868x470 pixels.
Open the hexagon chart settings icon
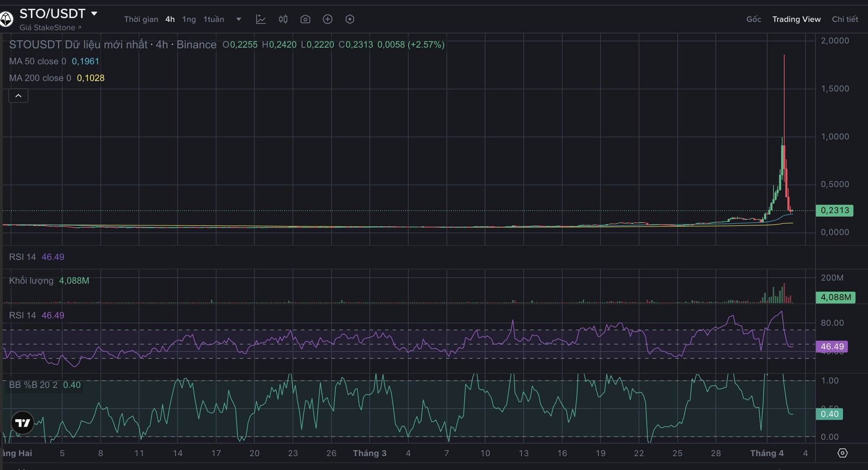350,19
